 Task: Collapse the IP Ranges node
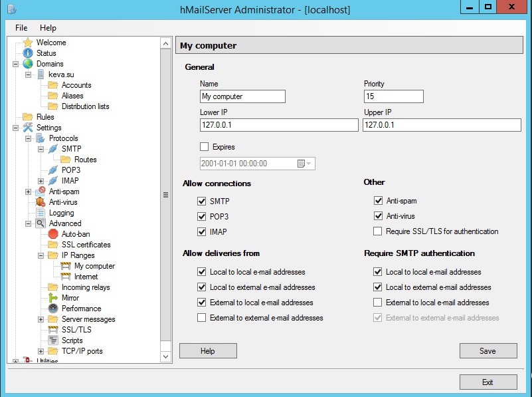(41, 255)
